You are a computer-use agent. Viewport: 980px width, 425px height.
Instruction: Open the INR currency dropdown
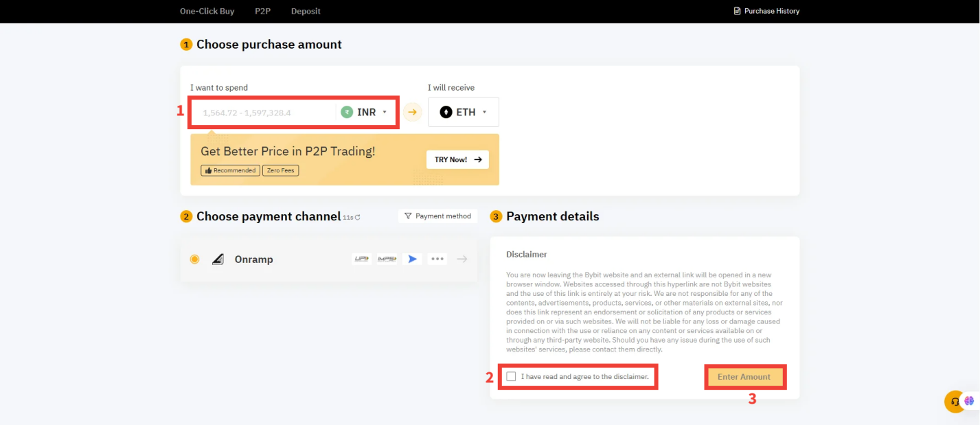(x=367, y=111)
